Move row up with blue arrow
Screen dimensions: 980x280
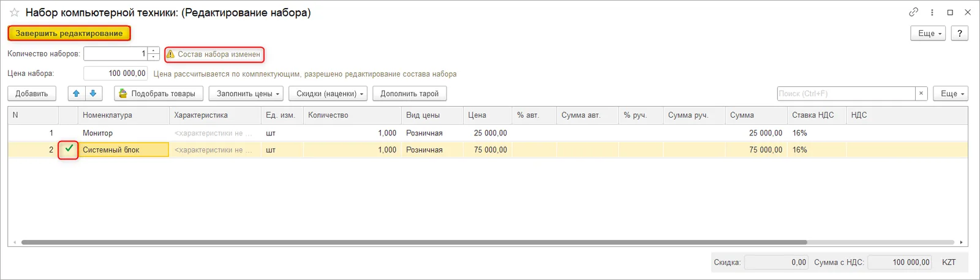[x=77, y=94]
